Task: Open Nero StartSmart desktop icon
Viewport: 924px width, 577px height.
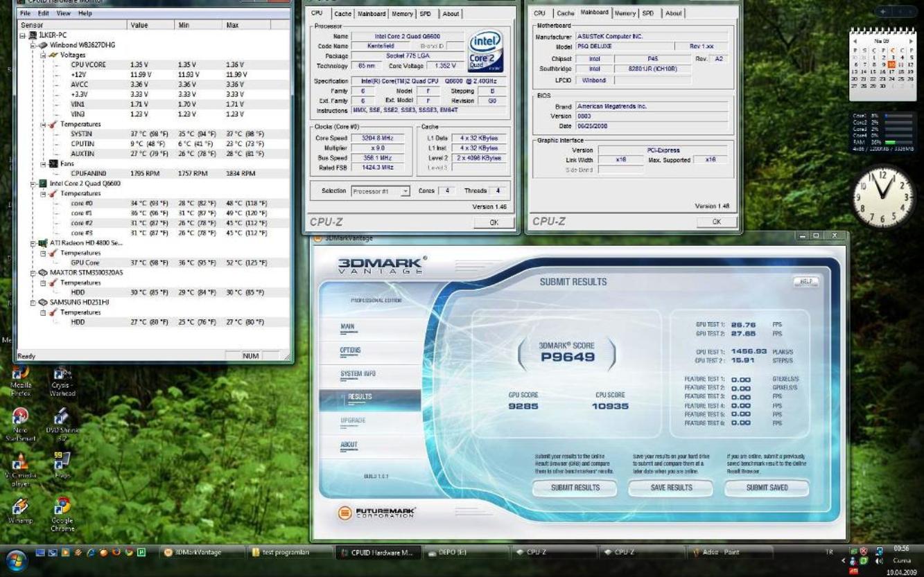Action: coord(20,424)
